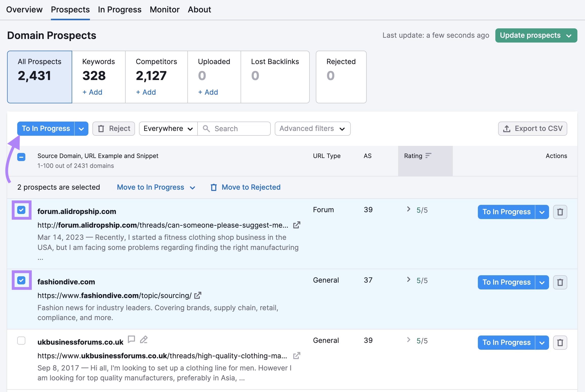Open Update prospects dropdown arrow
The width and height of the screenshot is (585, 392).
click(569, 36)
